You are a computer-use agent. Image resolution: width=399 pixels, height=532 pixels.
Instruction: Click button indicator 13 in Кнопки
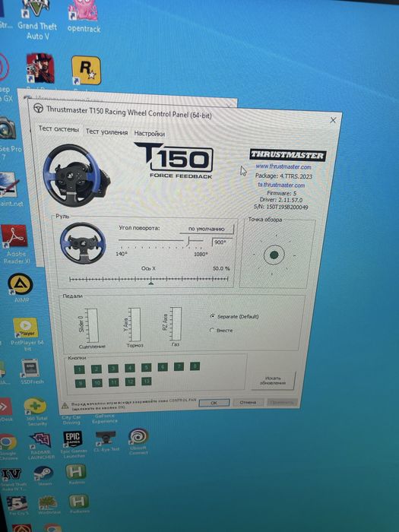146,382
